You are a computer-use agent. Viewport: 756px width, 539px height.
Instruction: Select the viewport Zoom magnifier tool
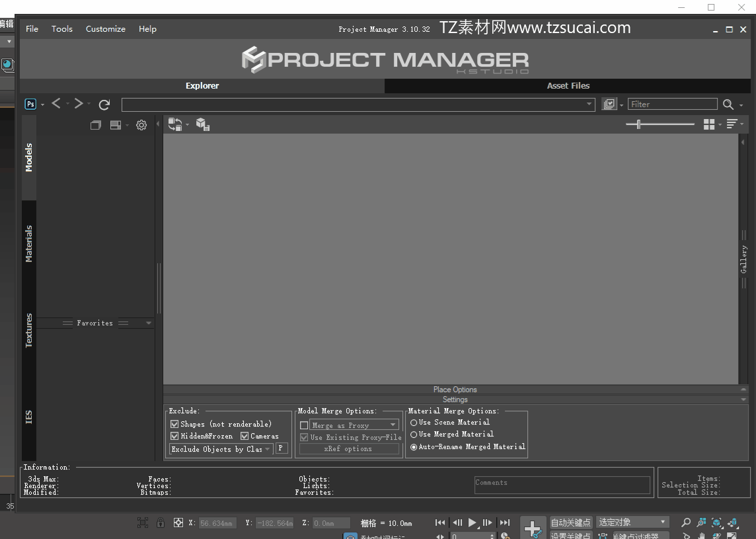[685, 522]
